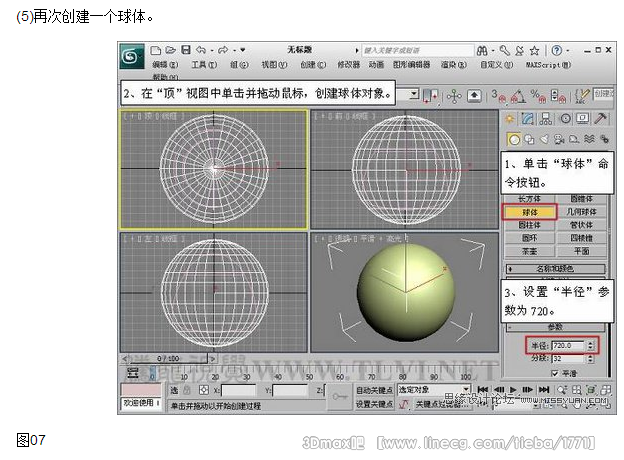The image size is (624, 460).
Task: Toggle the 自动关键点 auto key button
Action: pyautogui.click(x=374, y=390)
